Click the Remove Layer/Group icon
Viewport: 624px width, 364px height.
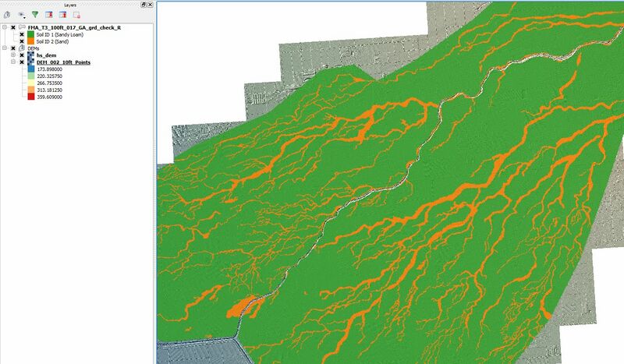[76, 14]
